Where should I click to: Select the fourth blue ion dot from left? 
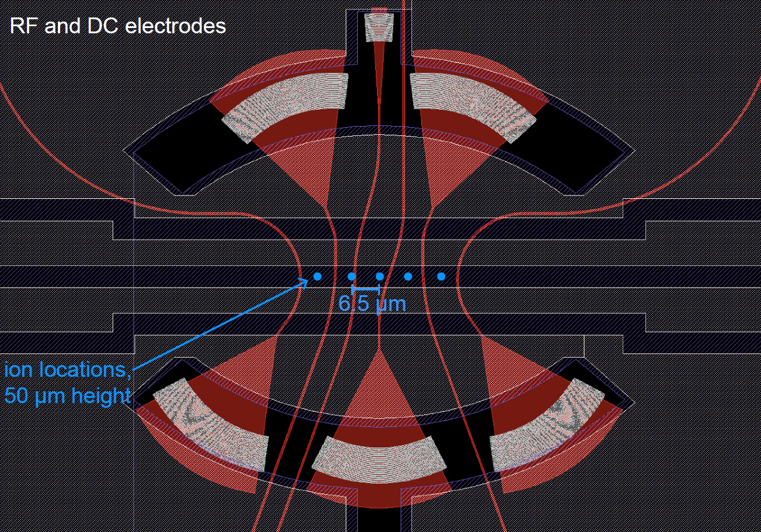pyautogui.click(x=408, y=276)
